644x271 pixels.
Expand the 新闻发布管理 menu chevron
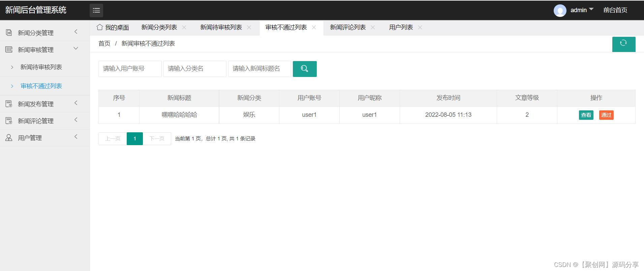76,103
